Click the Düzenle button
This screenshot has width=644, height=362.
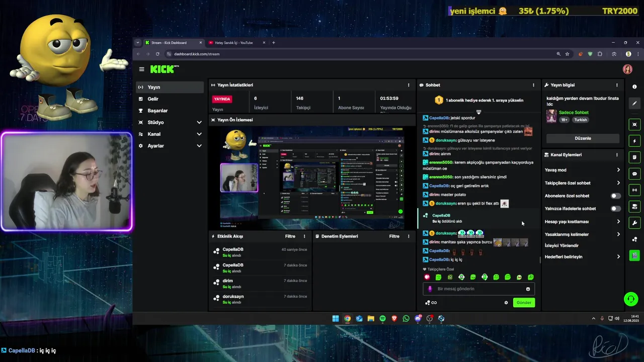[x=583, y=138]
